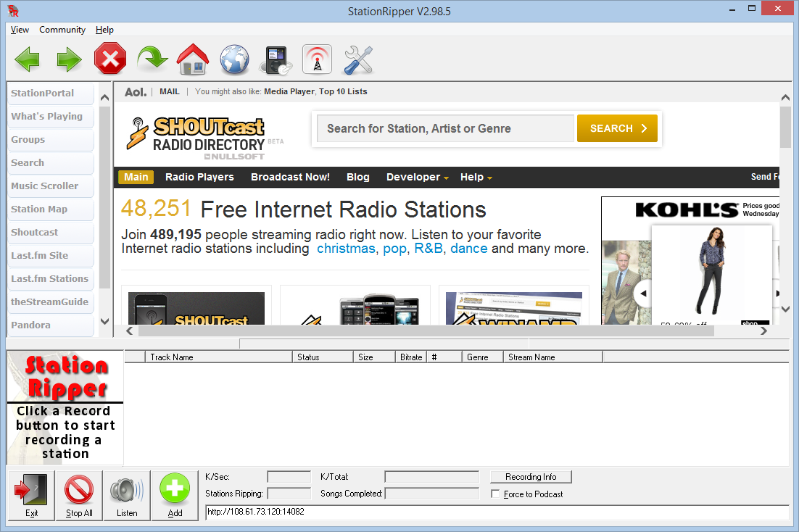Viewport: 799px width, 532px height.
Task: Open Last.fm Stations in the sidebar
Action: (51, 279)
